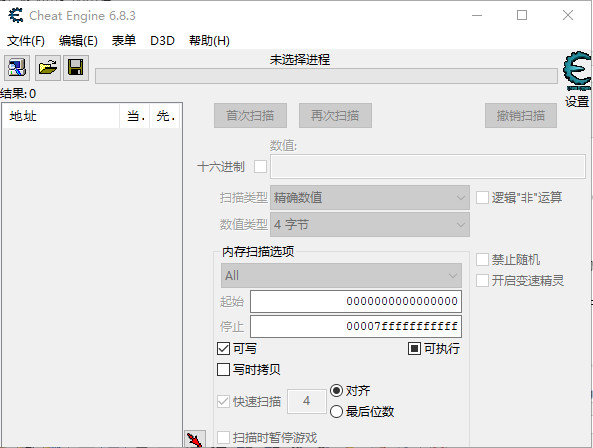Screen dimensions: 593x448
Task: Toggle the 十六进制 checkbox
Action: 260,166
